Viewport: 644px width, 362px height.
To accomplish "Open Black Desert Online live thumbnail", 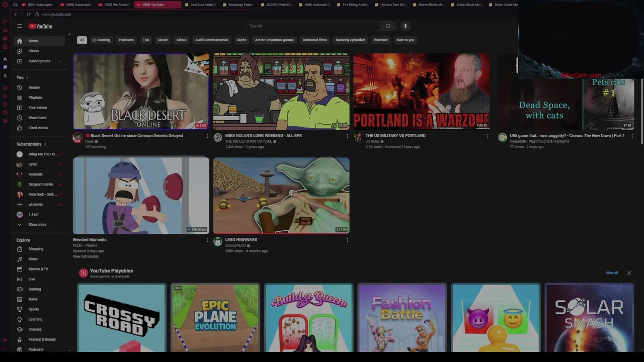I will tap(141, 92).
